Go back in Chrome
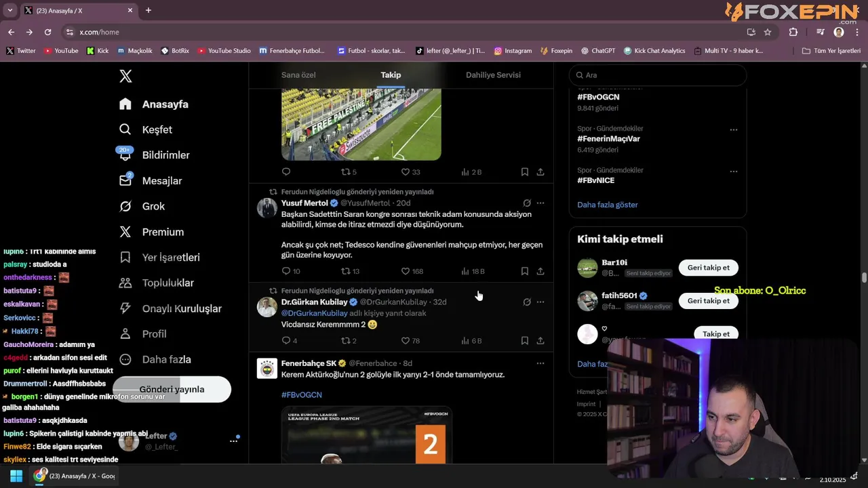Viewport: 868px width, 488px height. pyautogui.click(x=11, y=32)
